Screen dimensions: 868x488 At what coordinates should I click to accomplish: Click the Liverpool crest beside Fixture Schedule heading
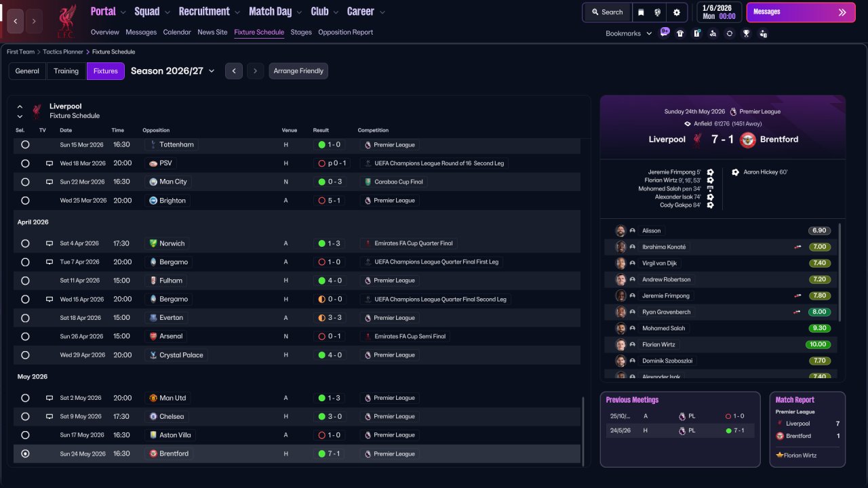pos(37,110)
